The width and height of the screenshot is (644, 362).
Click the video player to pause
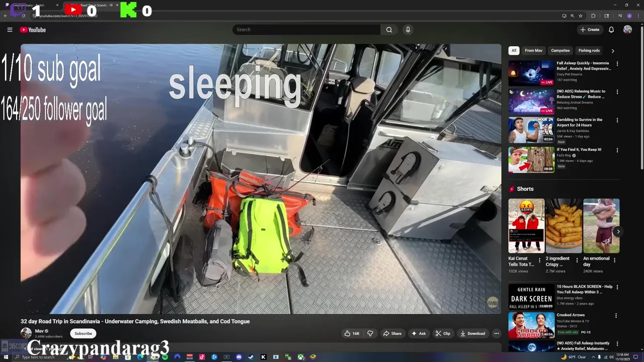click(261, 178)
